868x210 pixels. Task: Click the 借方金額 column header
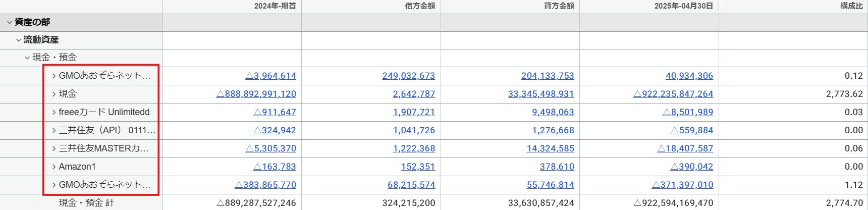pyautogui.click(x=420, y=6)
